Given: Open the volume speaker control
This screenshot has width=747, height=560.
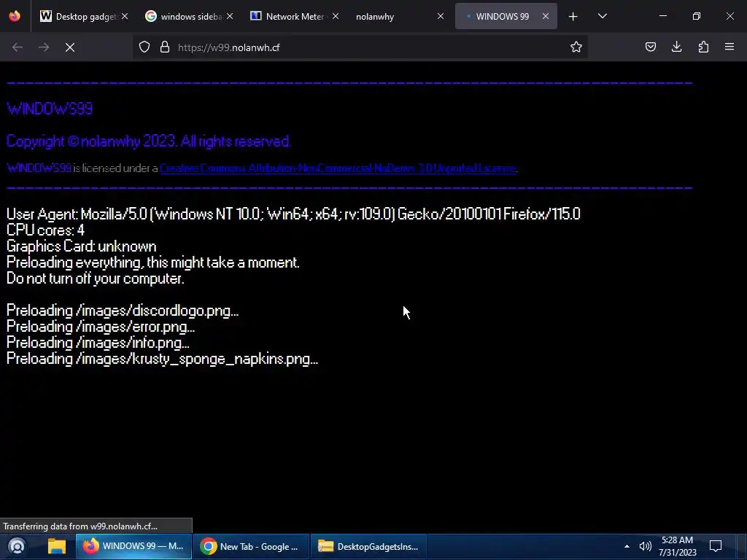Looking at the screenshot, I should 646,546.
